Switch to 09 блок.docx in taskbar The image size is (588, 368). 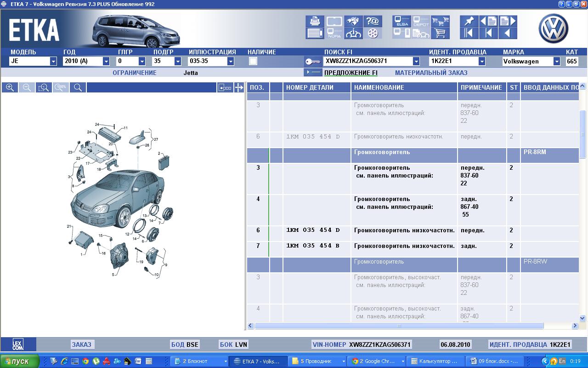tap(494, 362)
